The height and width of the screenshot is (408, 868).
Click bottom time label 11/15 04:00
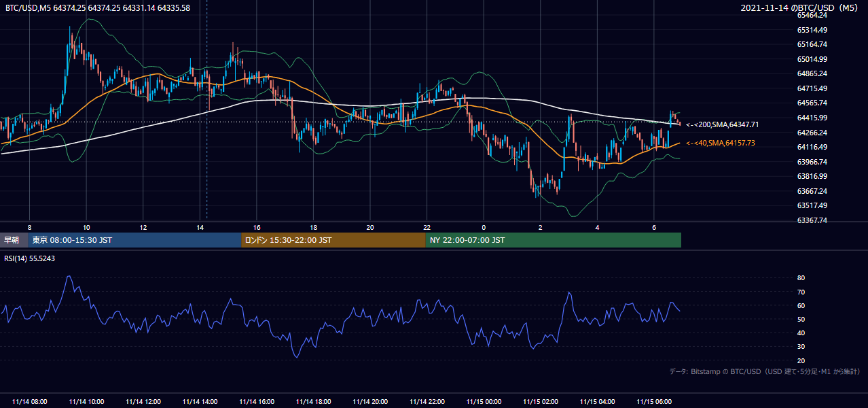pos(597,402)
